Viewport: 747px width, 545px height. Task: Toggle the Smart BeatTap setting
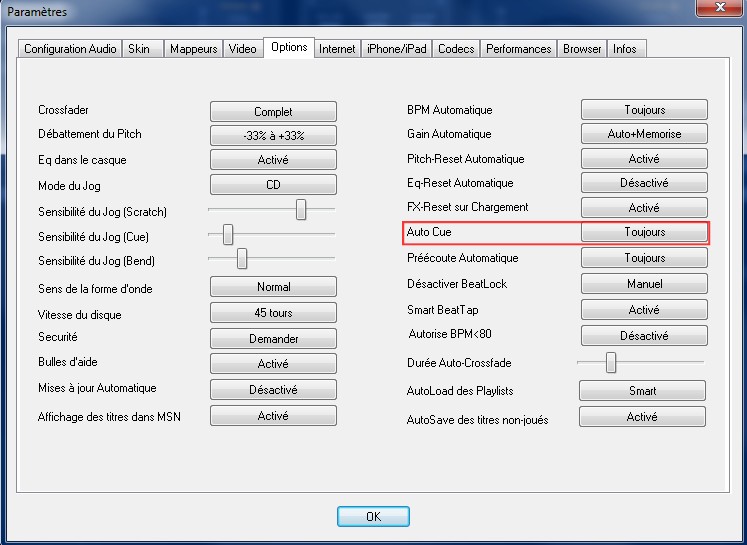[x=644, y=310]
